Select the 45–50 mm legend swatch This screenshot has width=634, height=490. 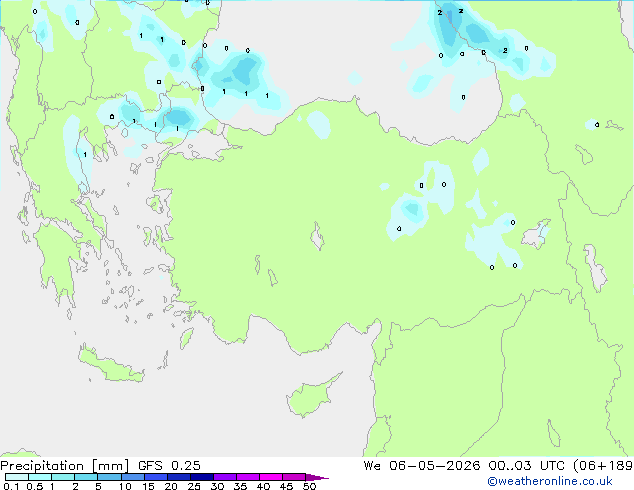click(294, 477)
